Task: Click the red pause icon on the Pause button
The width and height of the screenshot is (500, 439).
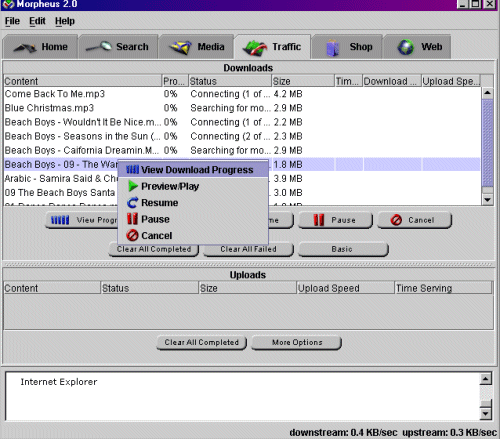Action: coord(319,220)
